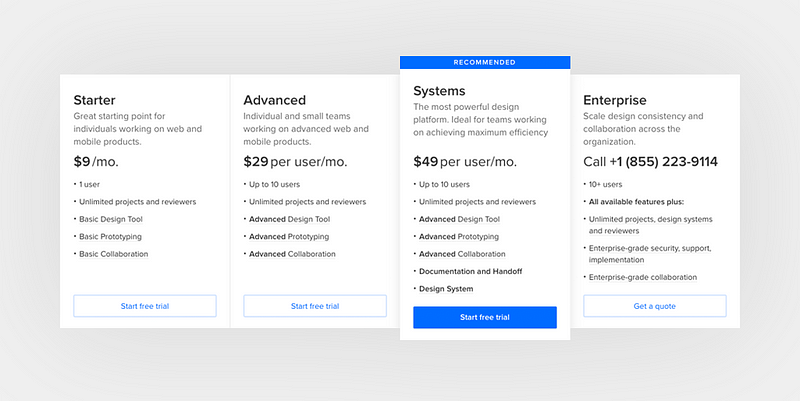Open Enterprise-grade collaboration feature
This screenshot has height=401, width=800.
click(x=643, y=278)
